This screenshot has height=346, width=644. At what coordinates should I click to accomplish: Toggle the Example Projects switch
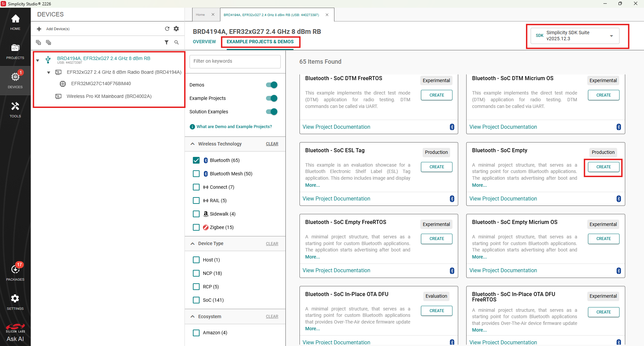(272, 98)
